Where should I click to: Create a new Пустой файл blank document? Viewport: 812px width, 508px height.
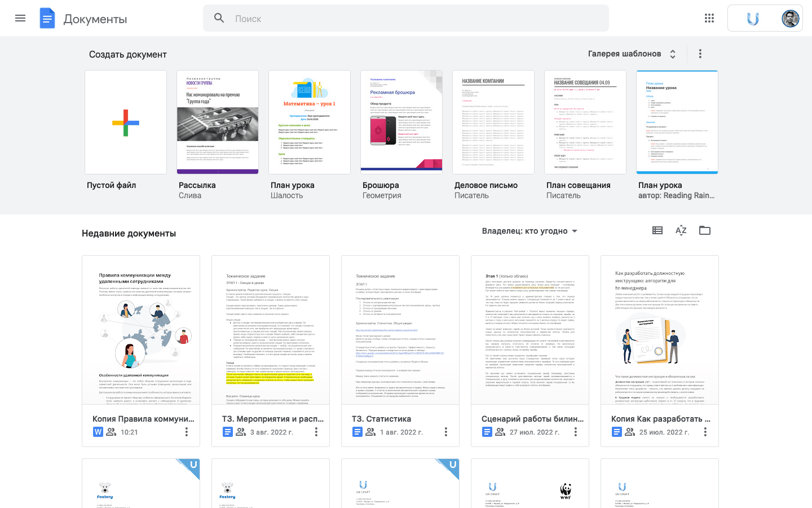tap(126, 122)
